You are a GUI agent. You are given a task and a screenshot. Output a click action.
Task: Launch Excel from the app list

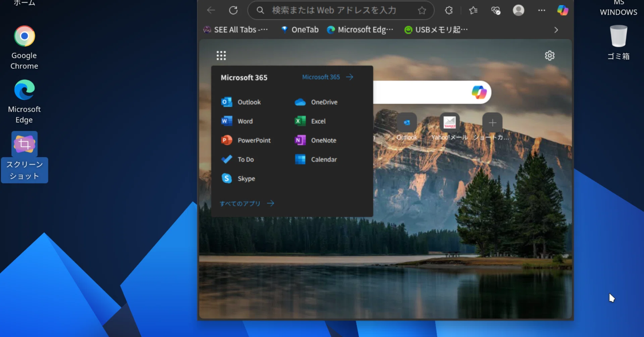click(x=310, y=121)
